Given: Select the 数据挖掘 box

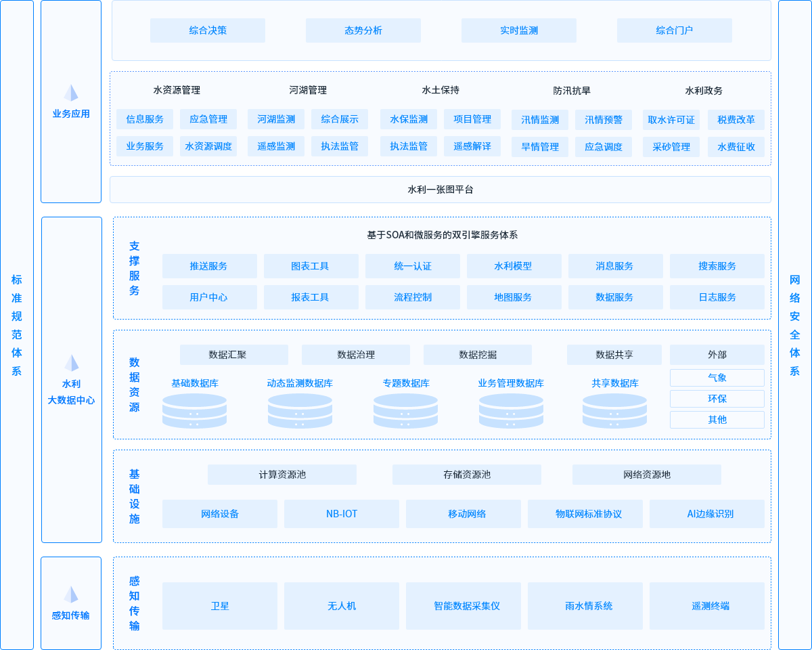Looking at the screenshot, I should pyautogui.click(x=478, y=355).
